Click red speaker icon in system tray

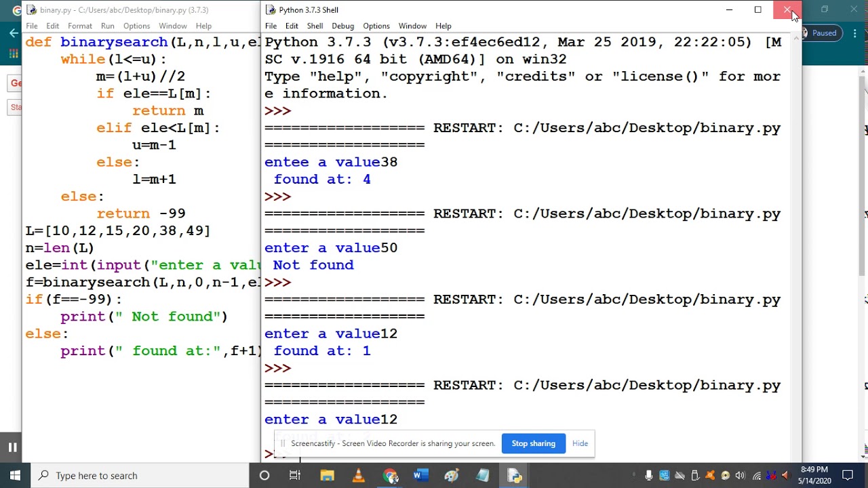click(x=786, y=476)
